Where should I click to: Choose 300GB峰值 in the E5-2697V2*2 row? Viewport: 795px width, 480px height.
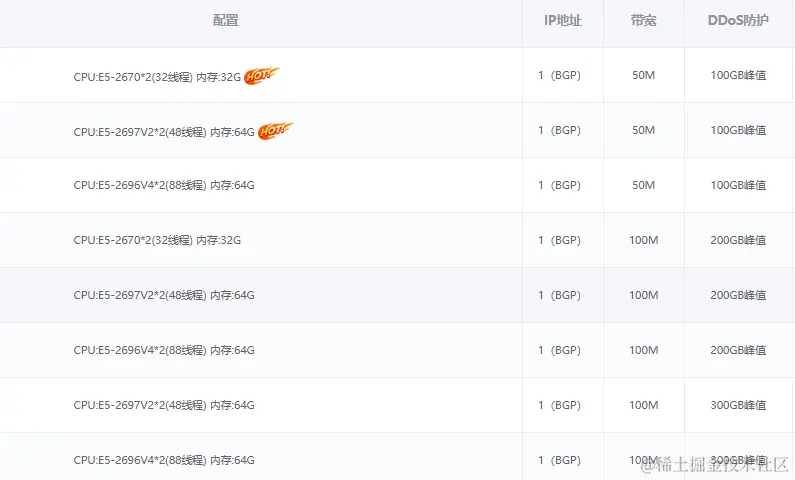(x=738, y=405)
